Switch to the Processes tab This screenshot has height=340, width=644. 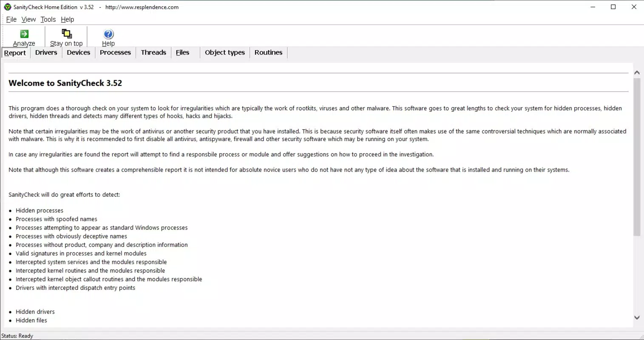tap(115, 52)
